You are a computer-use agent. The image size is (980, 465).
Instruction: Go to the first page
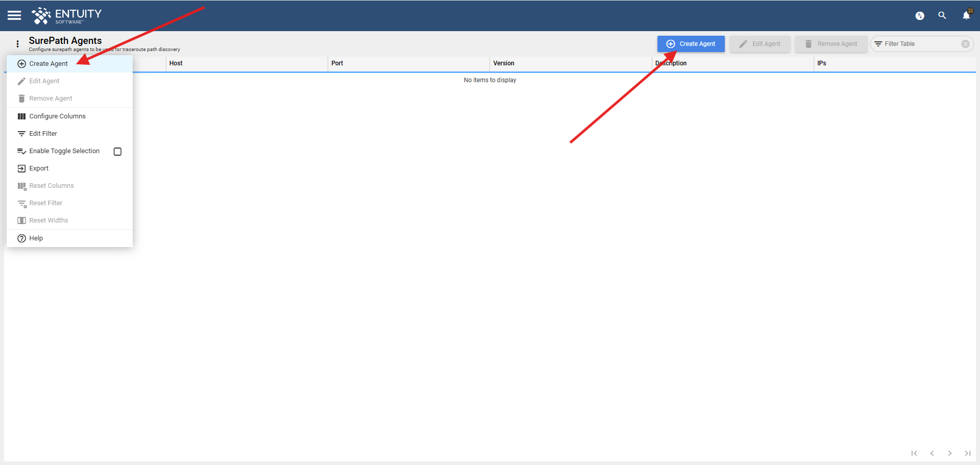point(914,453)
